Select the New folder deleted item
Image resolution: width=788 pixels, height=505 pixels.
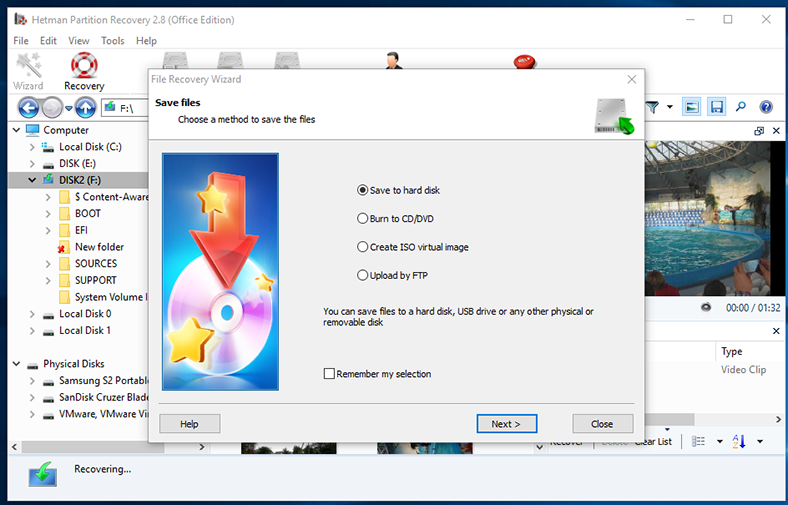(90, 247)
